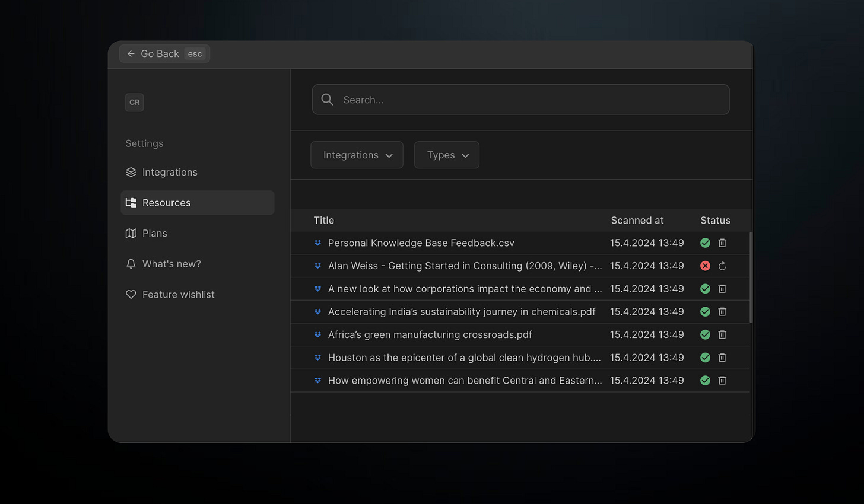This screenshot has width=864, height=504.
Task: Click the red error status on Alan Weiss row
Action: click(705, 266)
